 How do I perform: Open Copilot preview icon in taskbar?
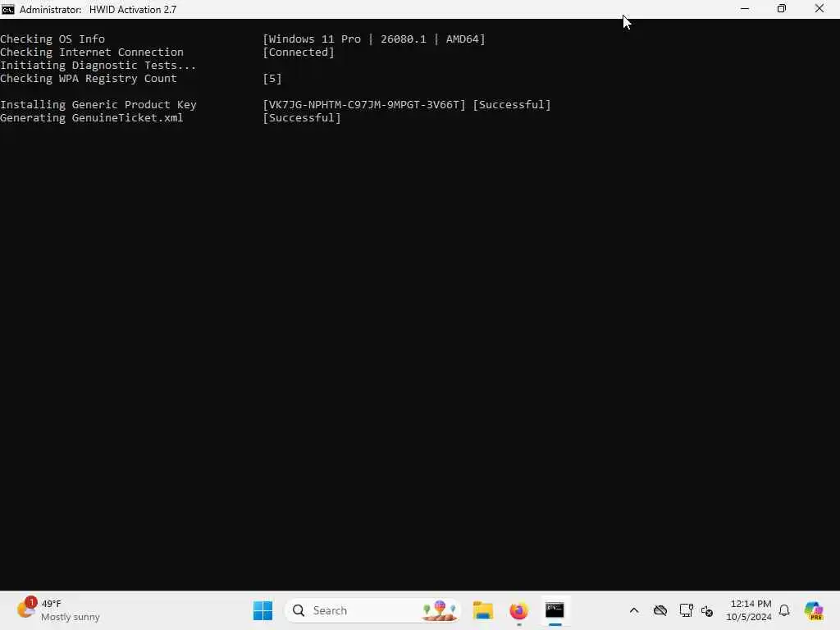tap(814, 610)
